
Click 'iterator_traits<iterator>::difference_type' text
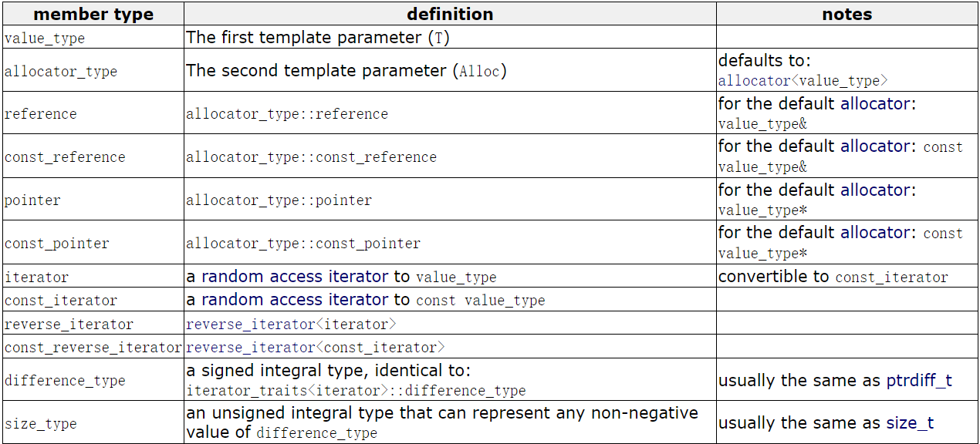click(x=356, y=391)
